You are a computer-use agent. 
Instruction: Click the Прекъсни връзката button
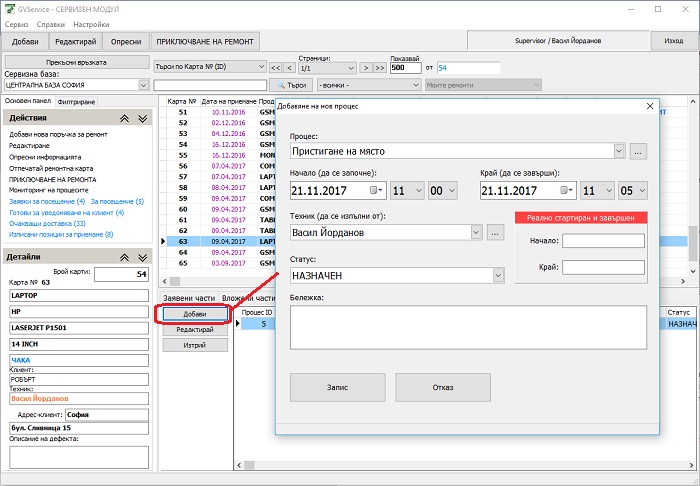[76, 62]
